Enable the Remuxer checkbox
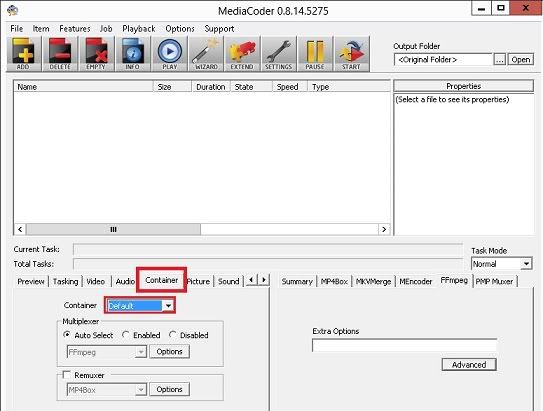This screenshot has height=411, width=543. click(x=66, y=375)
